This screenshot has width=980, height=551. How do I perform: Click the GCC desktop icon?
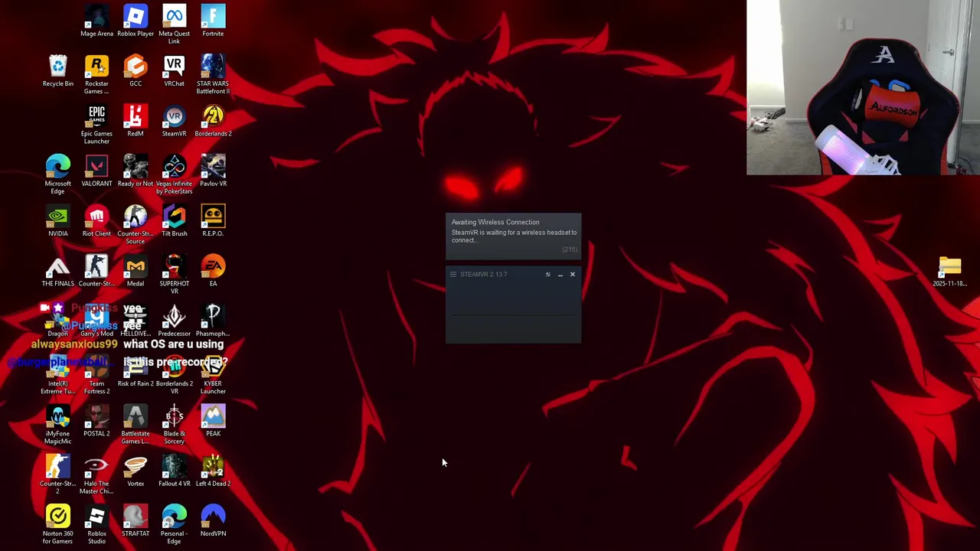tap(136, 71)
